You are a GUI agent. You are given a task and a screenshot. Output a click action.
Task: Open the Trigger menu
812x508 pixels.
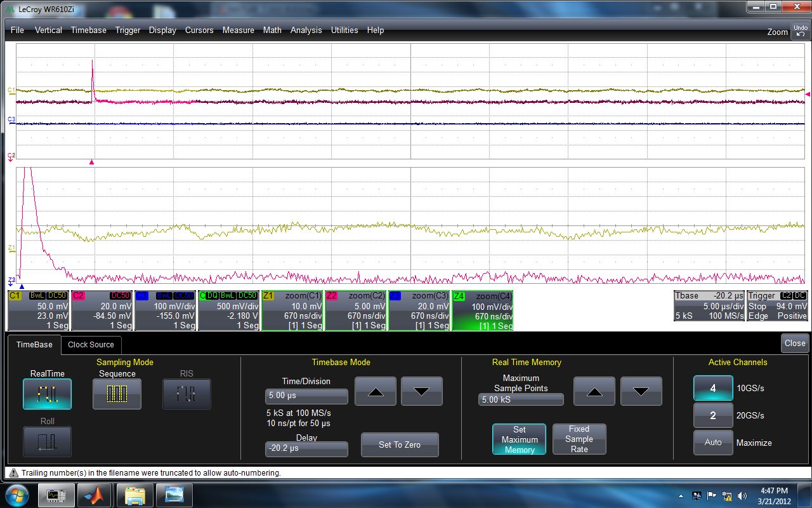(128, 30)
